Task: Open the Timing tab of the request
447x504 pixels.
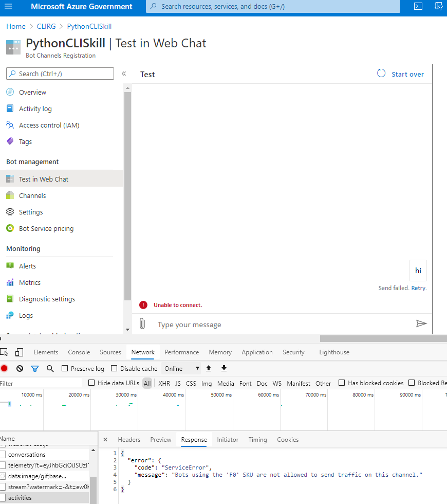Action: (x=257, y=439)
